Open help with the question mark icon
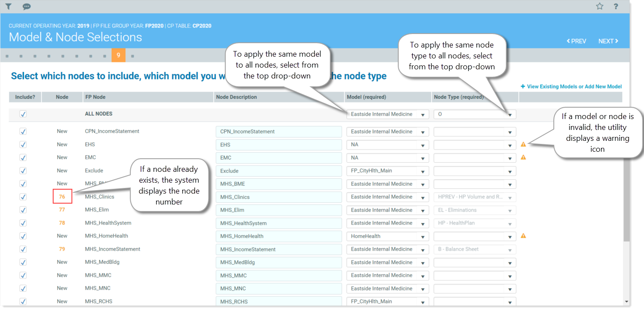 [x=616, y=7]
